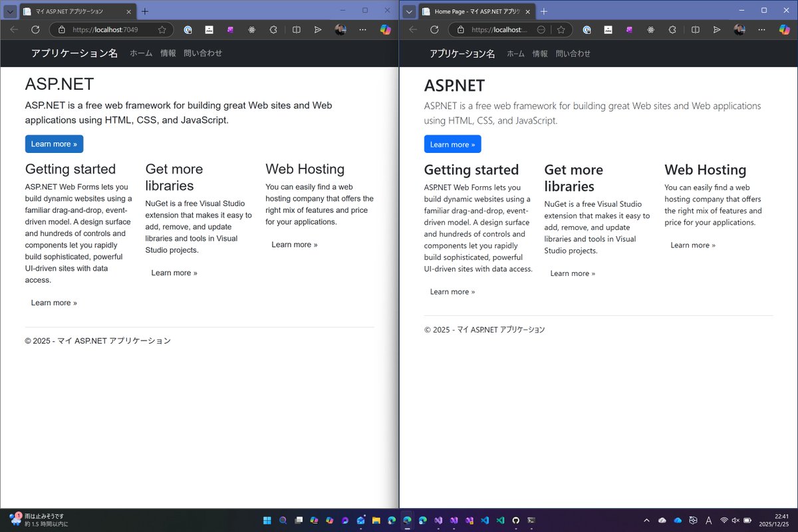The image size is (798, 532).
Task: Open Windows Terminal from the taskbar
Action: point(531,520)
